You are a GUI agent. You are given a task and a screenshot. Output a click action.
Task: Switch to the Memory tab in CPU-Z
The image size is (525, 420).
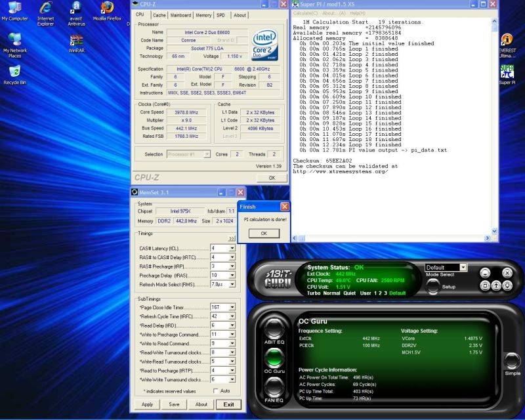(x=203, y=15)
